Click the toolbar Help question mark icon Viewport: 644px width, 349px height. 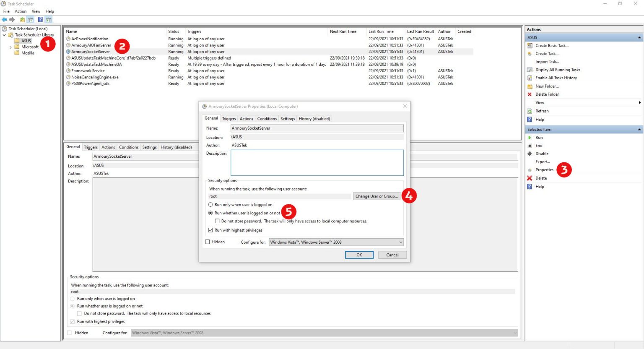[x=40, y=20]
